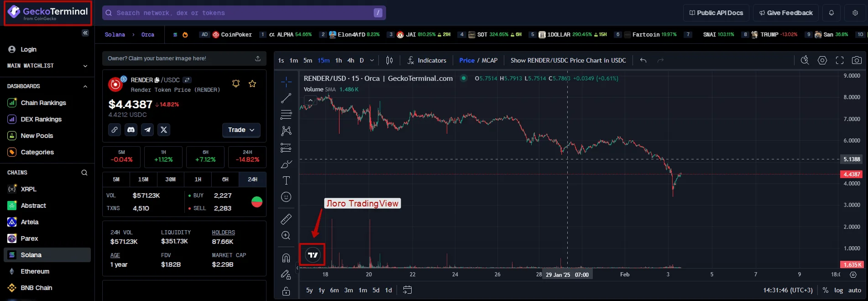Screen dimensions: 868x301
Task: Open the chart quick search
Action: pos(805,60)
